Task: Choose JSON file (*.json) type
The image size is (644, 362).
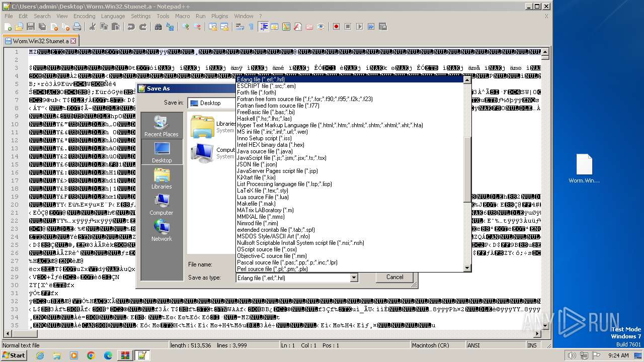Action: (350, 164)
